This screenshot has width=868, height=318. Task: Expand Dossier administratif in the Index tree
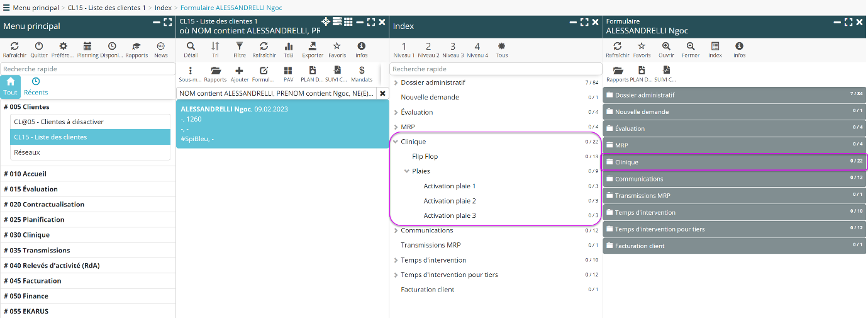(x=396, y=82)
